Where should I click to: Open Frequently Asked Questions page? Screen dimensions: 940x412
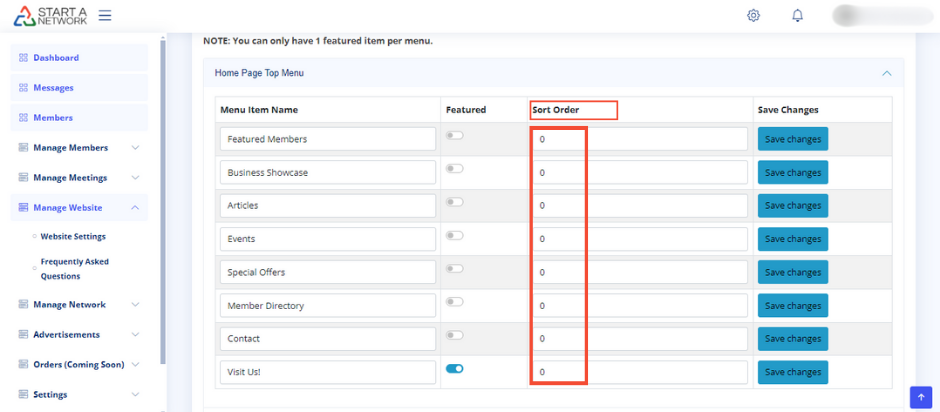(x=74, y=268)
